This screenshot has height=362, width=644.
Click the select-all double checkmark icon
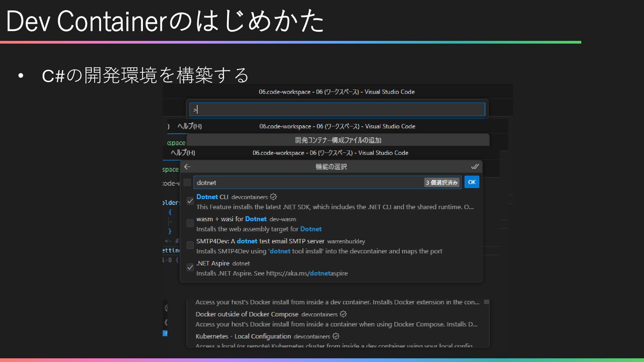[x=475, y=167]
